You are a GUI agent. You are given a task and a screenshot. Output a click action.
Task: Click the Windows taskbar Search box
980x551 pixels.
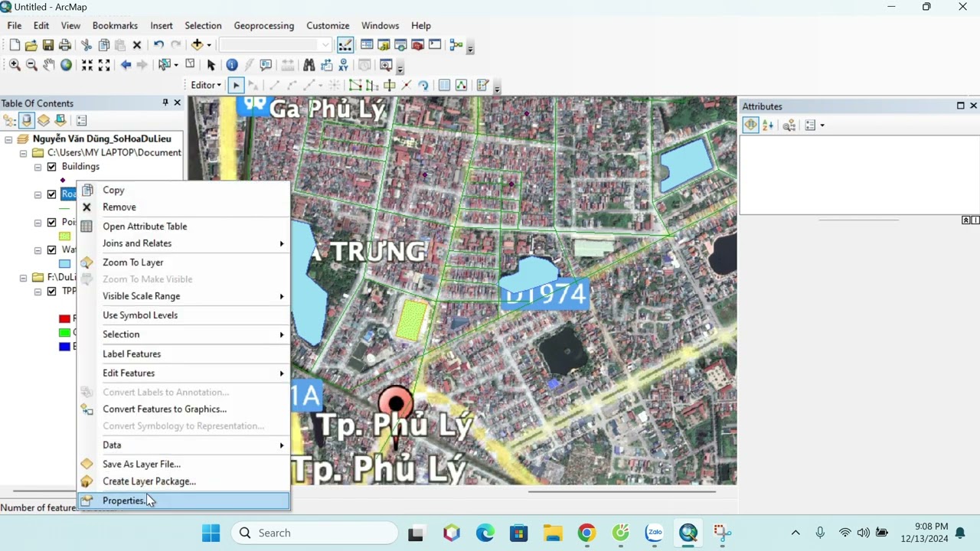(315, 533)
